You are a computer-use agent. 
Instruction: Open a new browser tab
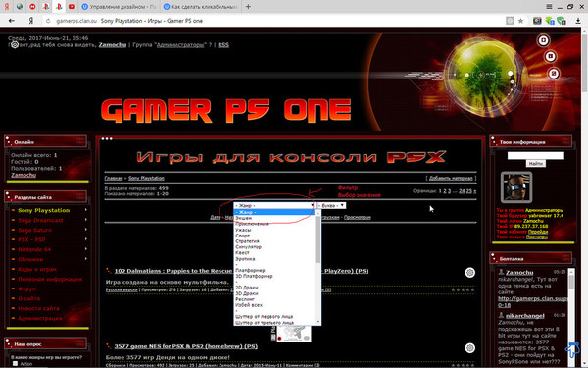pyautogui.click(x=248, y=7)
